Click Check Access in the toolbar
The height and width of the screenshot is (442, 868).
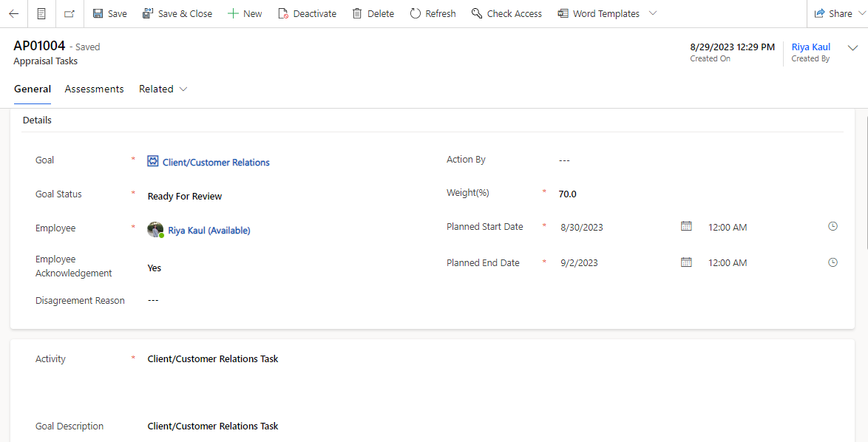(506, 13)
